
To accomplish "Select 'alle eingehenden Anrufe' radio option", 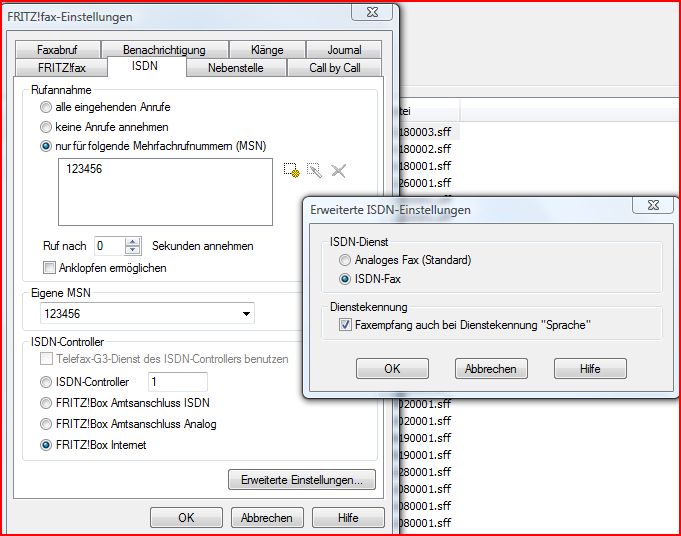I will 46,106.
